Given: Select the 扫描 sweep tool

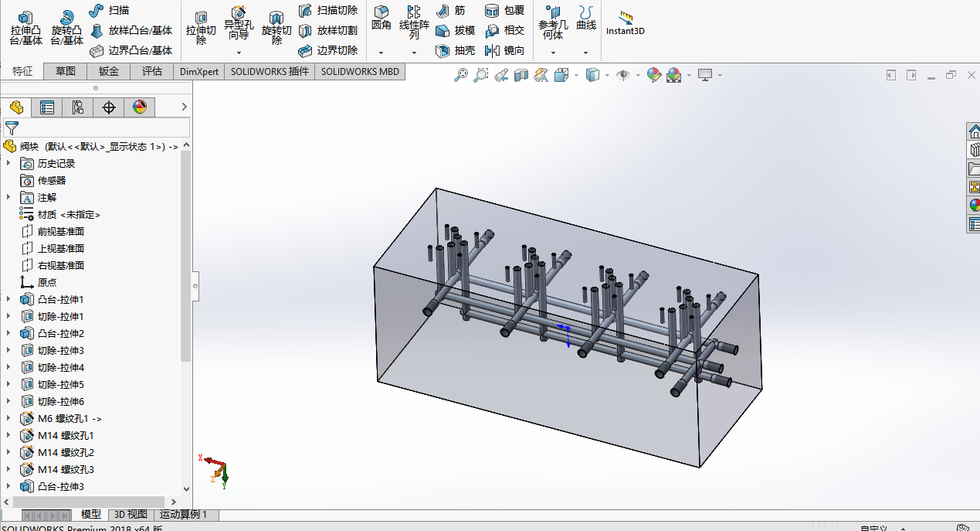Looking at the screenshot, I should point(109,10).
